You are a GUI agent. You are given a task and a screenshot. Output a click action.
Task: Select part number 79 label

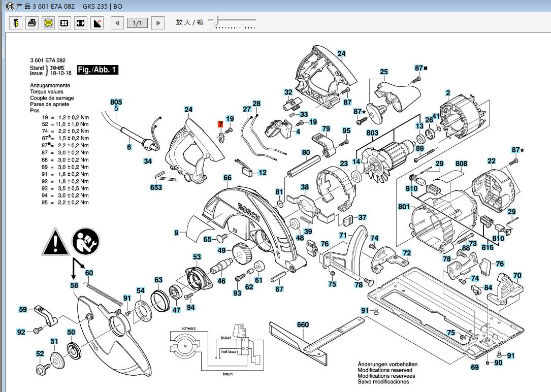tap(326, 128)
